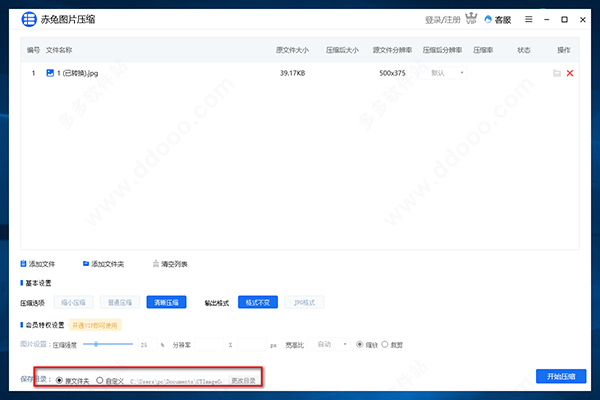Screen dimensions: 600x400
Task: Click the 编号 column header
Action: 33,50
